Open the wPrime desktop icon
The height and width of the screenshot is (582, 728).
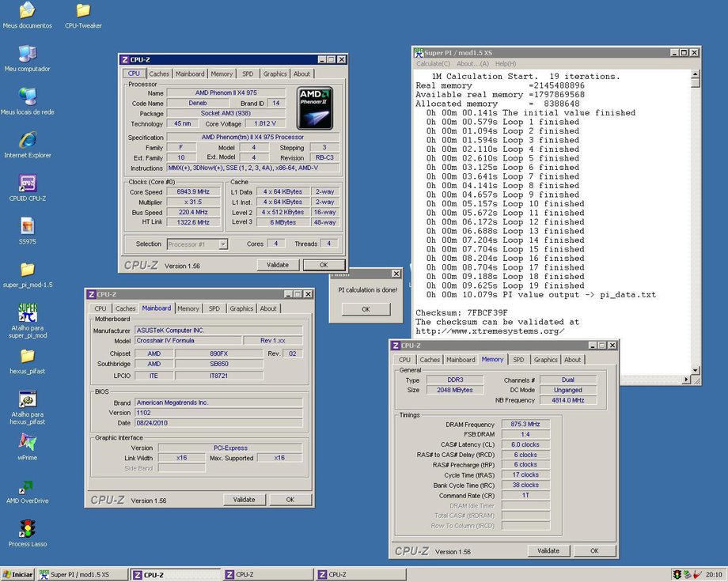tap(27, 442)
